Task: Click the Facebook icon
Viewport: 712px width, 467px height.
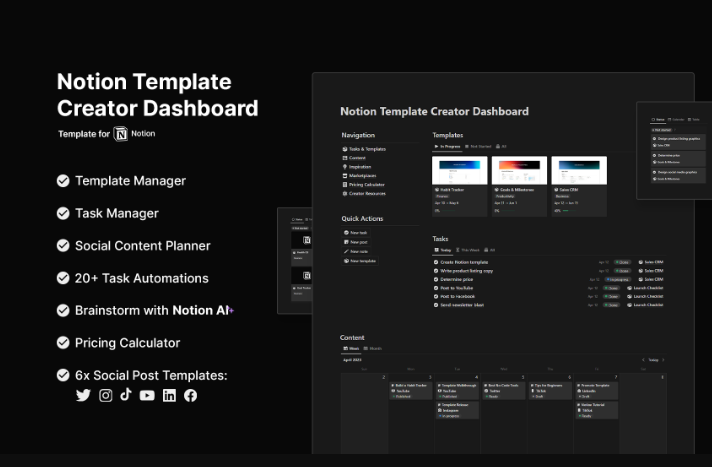Action: (x=190, y=395)
